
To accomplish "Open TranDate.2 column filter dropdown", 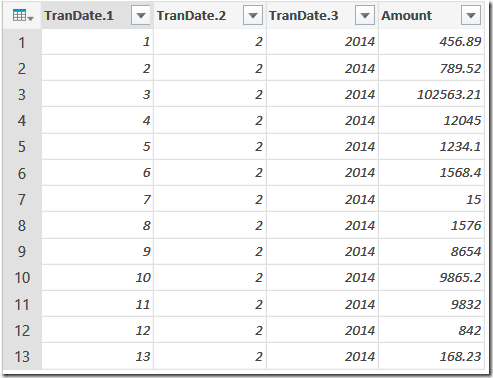I will pos(253,15).
